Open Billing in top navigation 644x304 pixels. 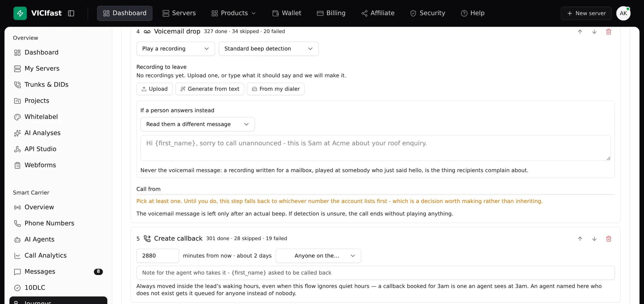pos(331,13)
